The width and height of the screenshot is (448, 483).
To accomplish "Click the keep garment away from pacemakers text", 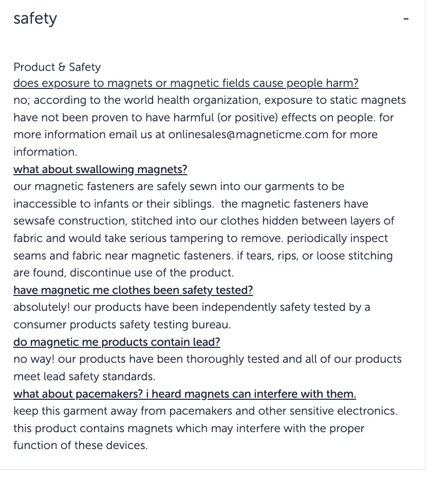I will (x=206, y=411).
